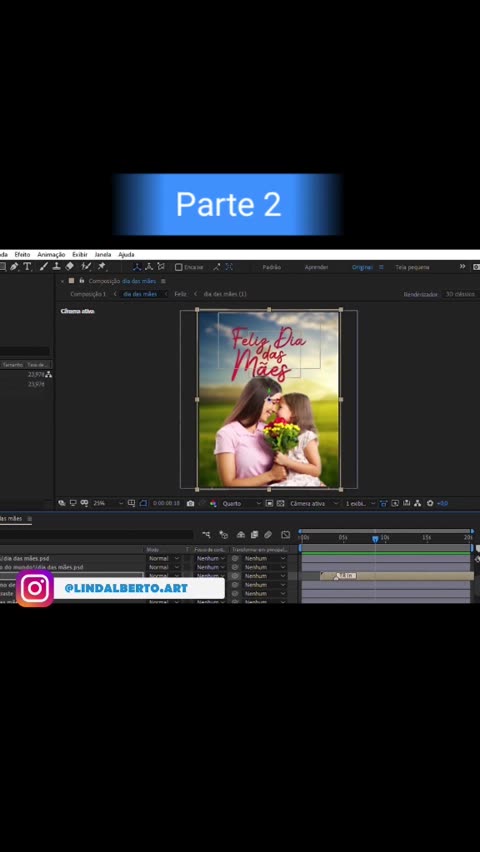Click the choose grid and guide options icon
Screen dimensions: 480x852
[132, 504]
